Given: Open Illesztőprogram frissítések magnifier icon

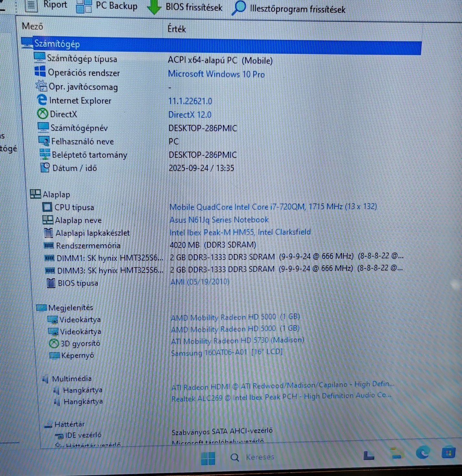Looking at the screenshot, I should click(239, 8).
